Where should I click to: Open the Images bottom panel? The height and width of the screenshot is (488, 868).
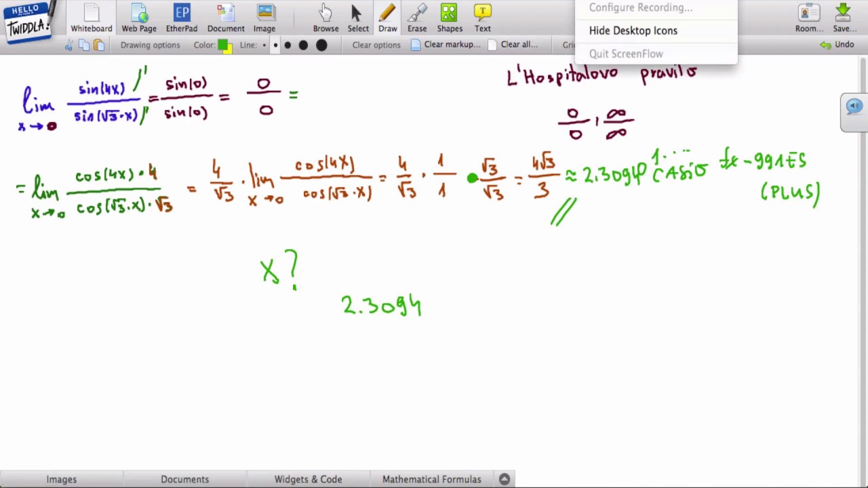coord(62,479)
